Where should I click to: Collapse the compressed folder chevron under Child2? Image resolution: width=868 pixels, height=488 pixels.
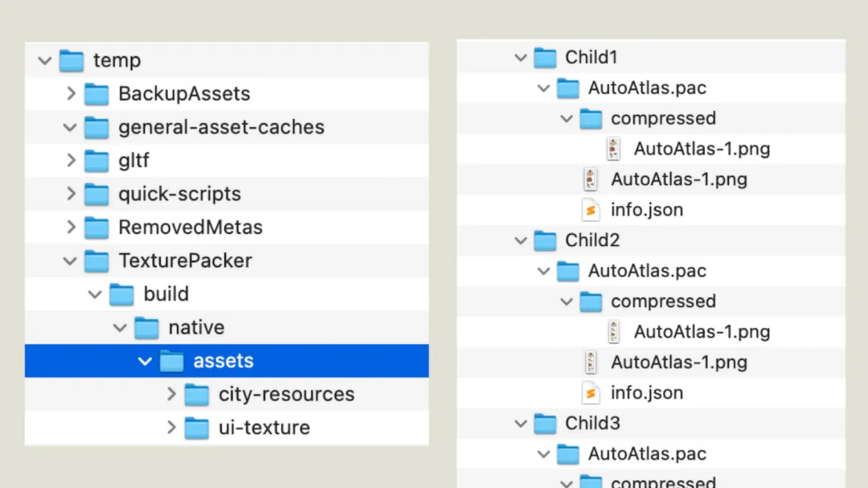point(567,301)
